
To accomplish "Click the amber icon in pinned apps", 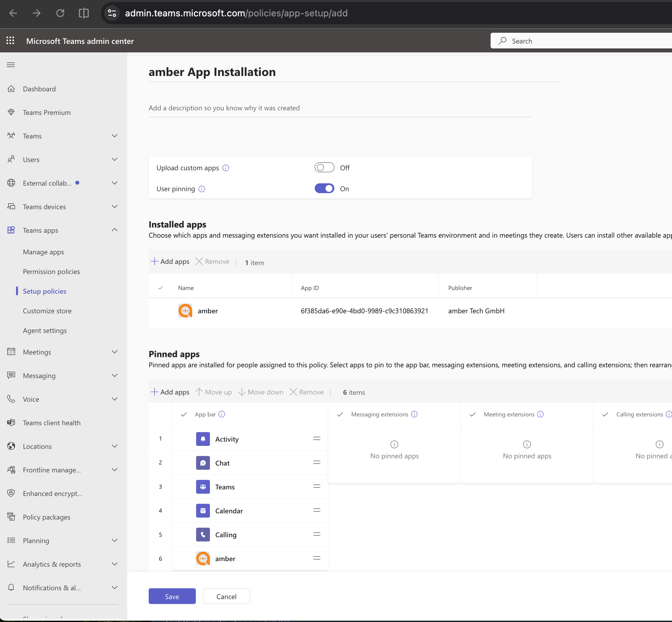I will tap(203, 558).
